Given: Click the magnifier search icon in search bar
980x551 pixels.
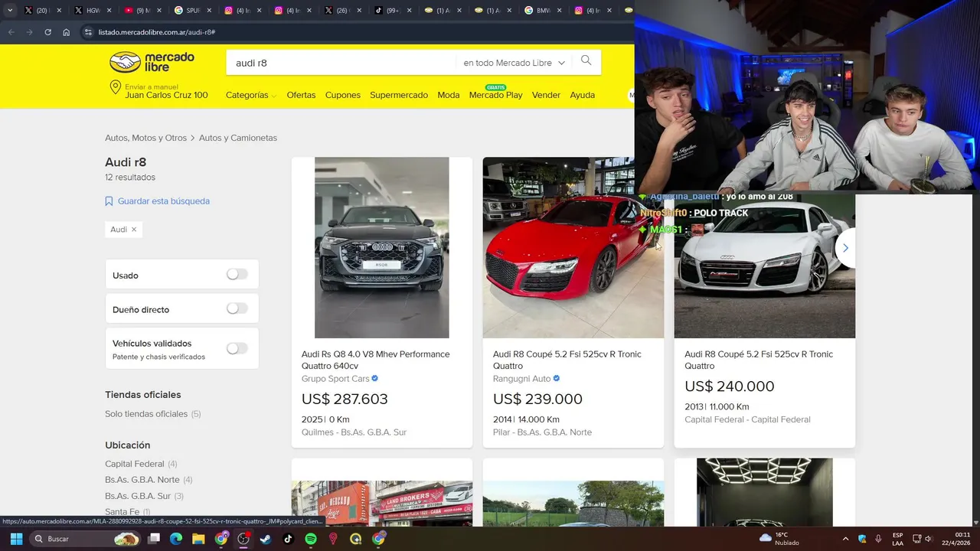Looking at the screenshot, I should 586,61.
